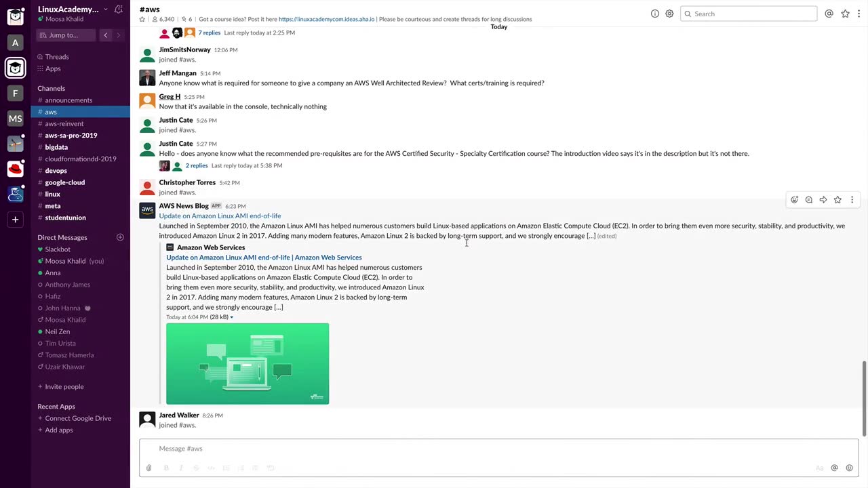This screenshot has width=868, height=488.
Task: Star the #aws channel
Action: click(x=142, y=20)
